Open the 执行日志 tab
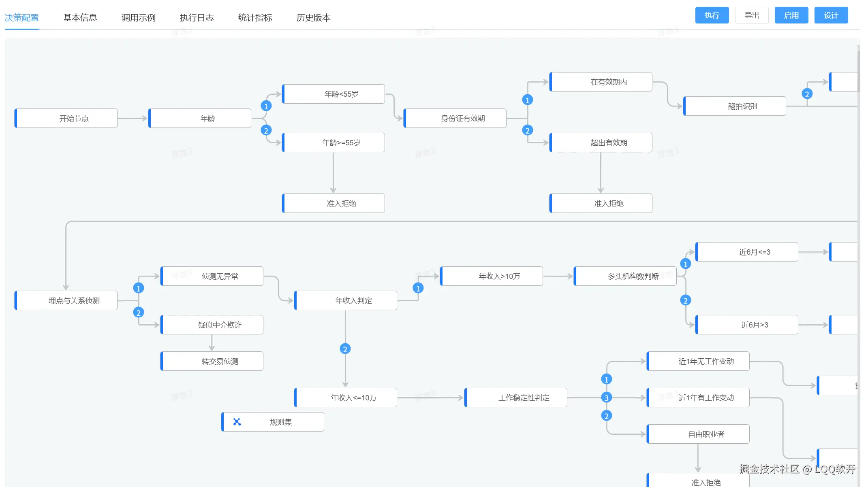Viewport: 868px width, 487px height. (x=197, y=18)
